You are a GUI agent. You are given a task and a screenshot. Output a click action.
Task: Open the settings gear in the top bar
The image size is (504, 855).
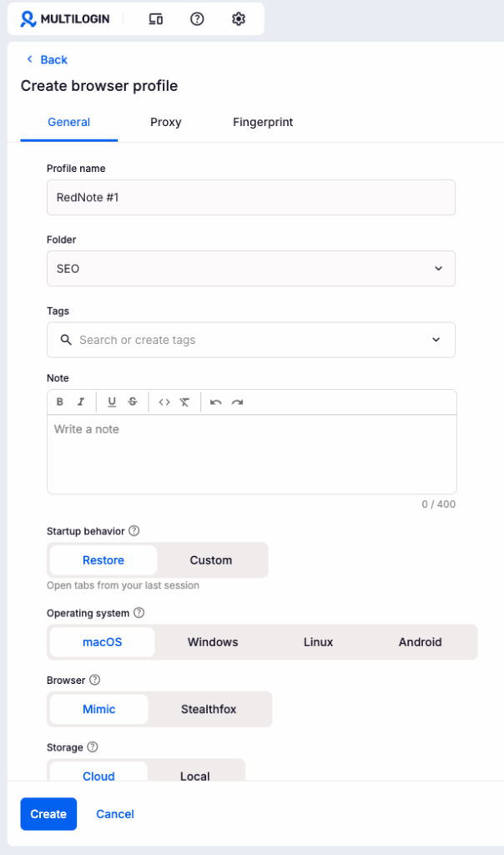pyautogui.click(x=239, y=18)
